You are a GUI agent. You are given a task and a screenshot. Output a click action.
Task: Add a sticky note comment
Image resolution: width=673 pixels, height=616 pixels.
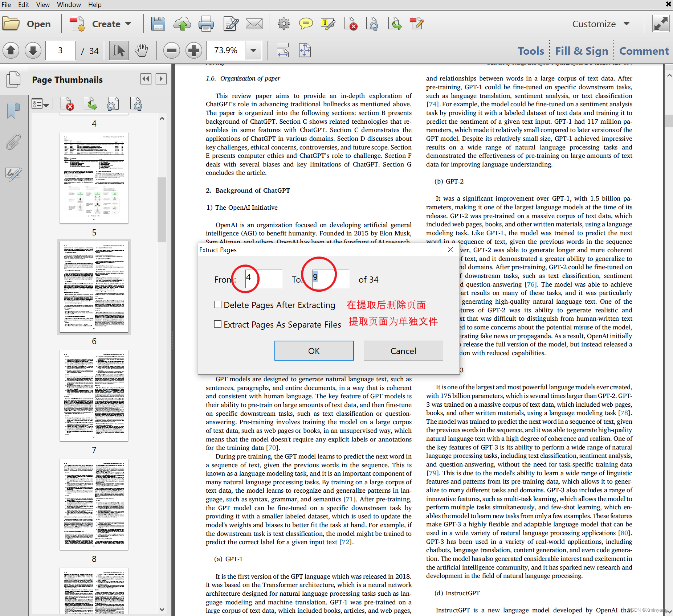coord(306,24)
